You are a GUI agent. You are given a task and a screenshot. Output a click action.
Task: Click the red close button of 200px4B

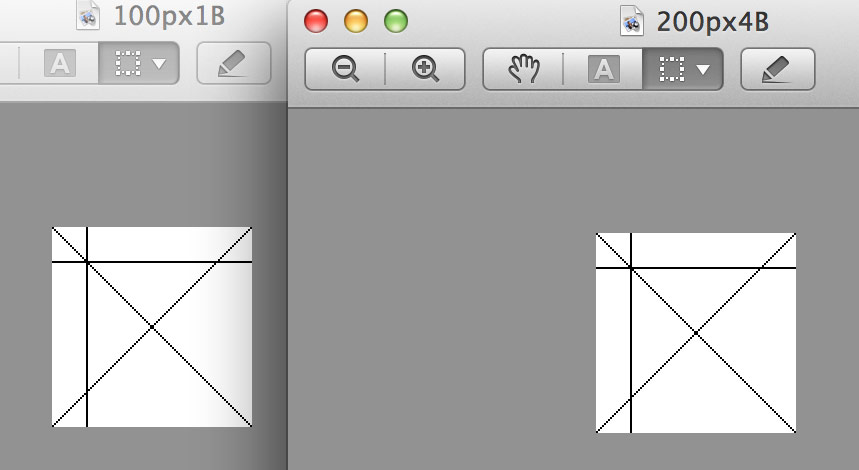click(x=316, y=21)
